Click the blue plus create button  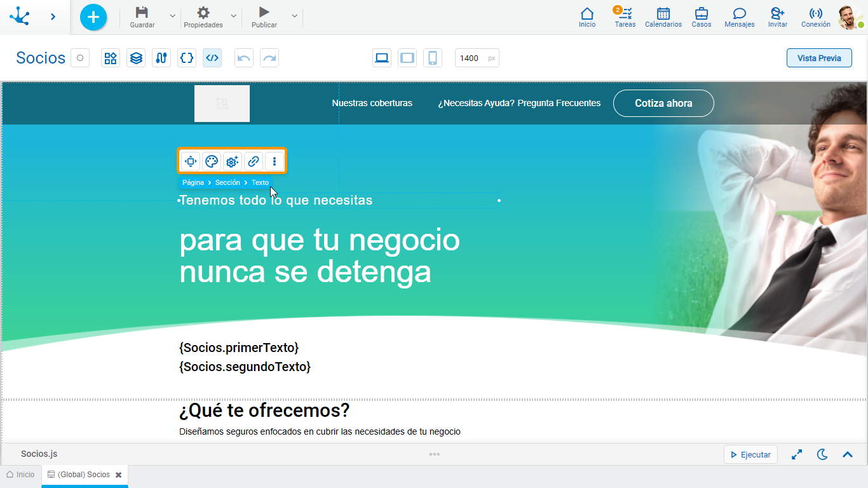click(x=93, y=17)
